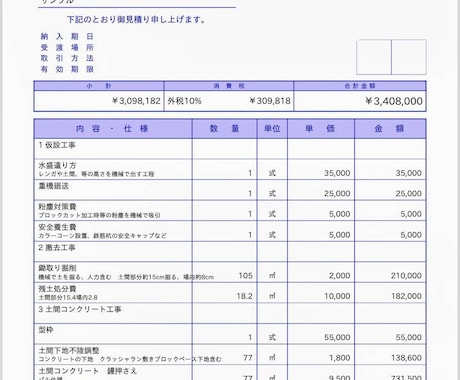Click the item name 重機回送

[53, 186]
